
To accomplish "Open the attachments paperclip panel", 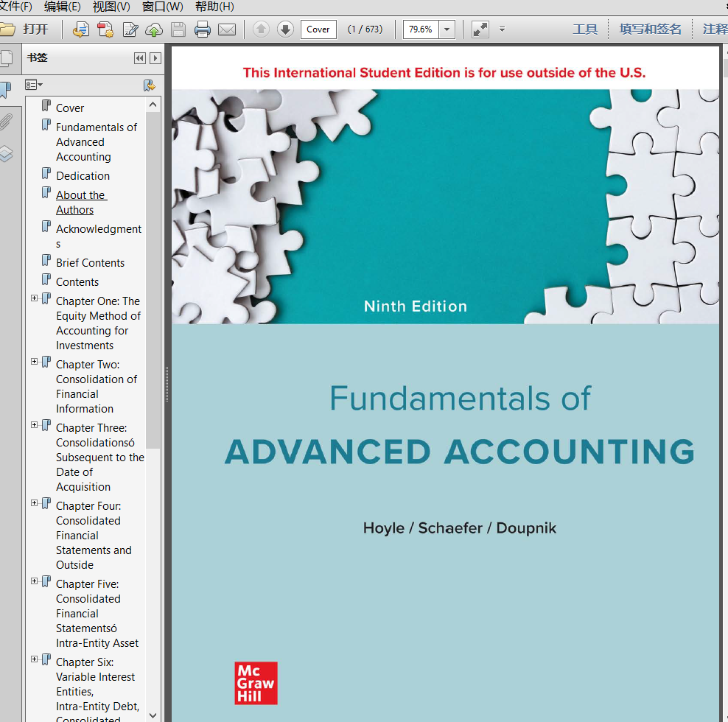I will [6, 122].
